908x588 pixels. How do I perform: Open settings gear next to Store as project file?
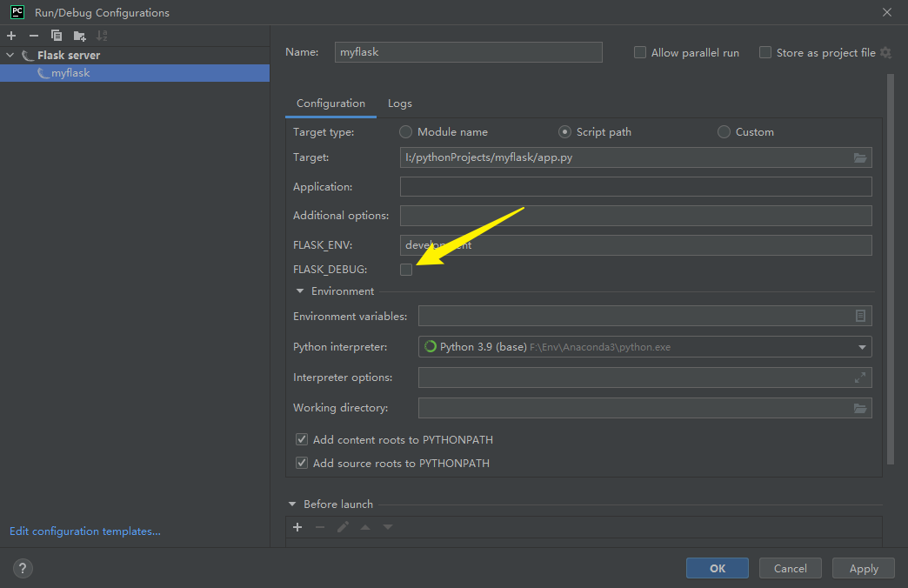pyautogui.click(x=885, y=53)
